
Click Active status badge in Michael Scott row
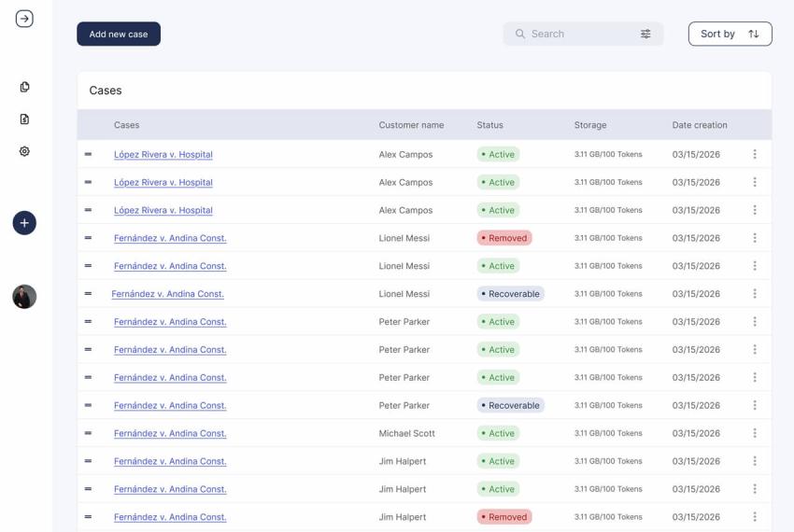[498, 433]
